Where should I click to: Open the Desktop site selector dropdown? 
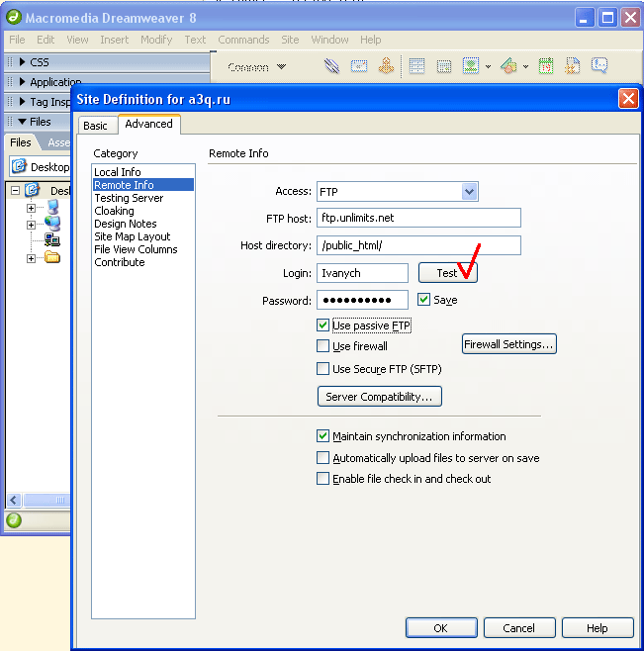tap(40, 166)
